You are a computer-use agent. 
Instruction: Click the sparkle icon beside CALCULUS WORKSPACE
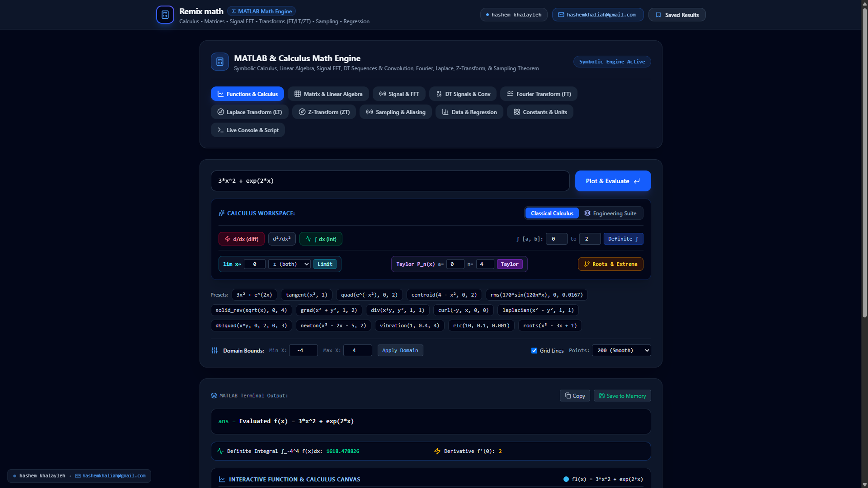[x=221, y=213]
